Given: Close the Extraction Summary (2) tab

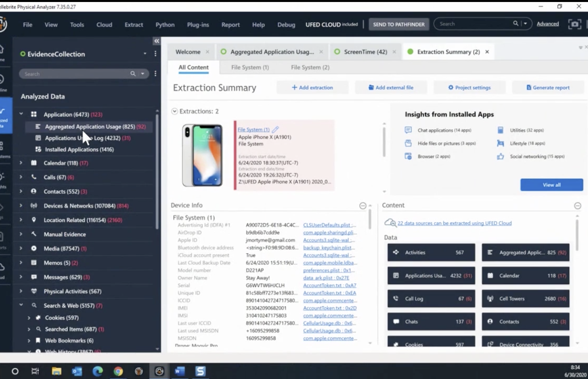Looking at the screenshot, I should pyautogui.click(x=487, y=52).
